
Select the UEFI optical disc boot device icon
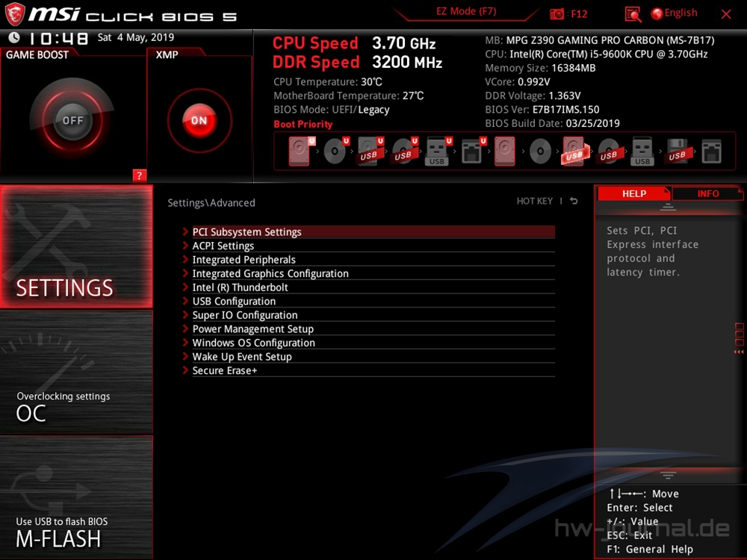(336, 151)
